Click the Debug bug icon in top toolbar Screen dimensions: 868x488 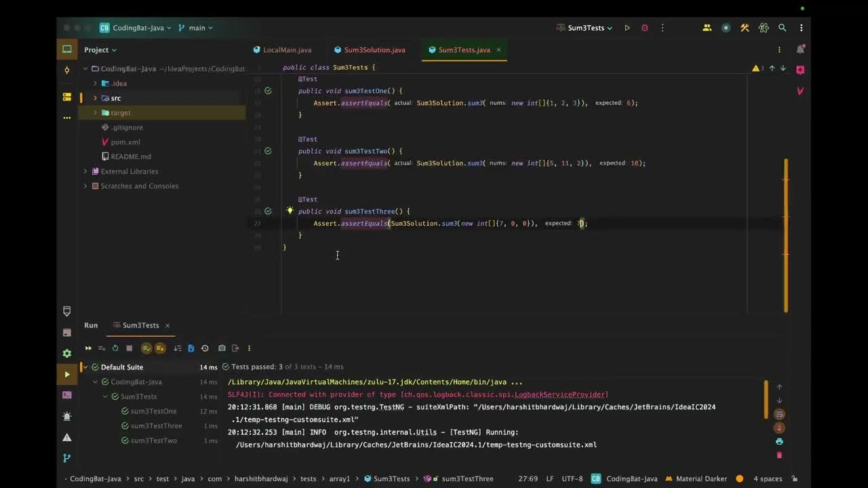click(645, 28)
